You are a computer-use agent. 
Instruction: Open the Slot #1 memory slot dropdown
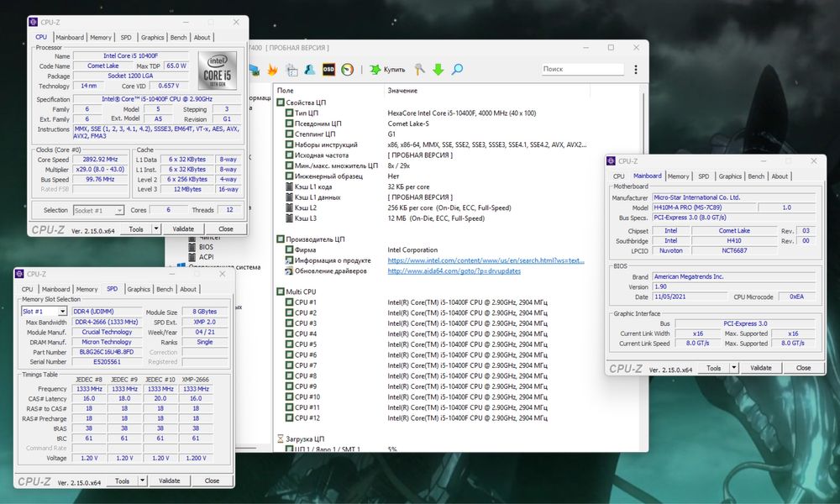tap(44, 312)
